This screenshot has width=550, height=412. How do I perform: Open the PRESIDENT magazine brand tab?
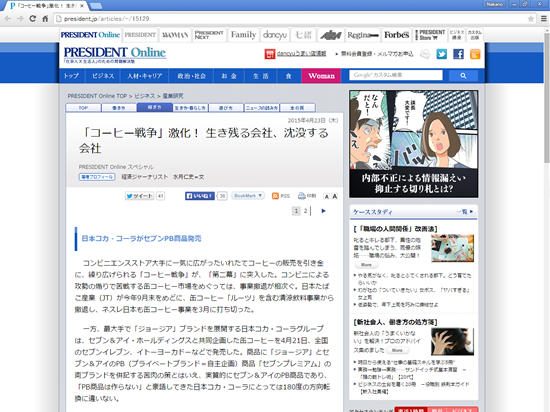pyautogui.click(x=140, y=35)
